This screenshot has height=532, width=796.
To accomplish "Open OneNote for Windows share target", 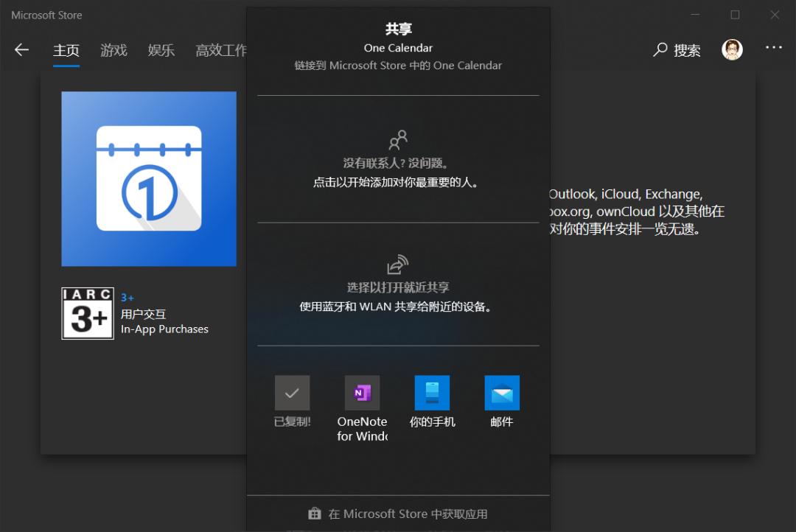I will (362, 393).
